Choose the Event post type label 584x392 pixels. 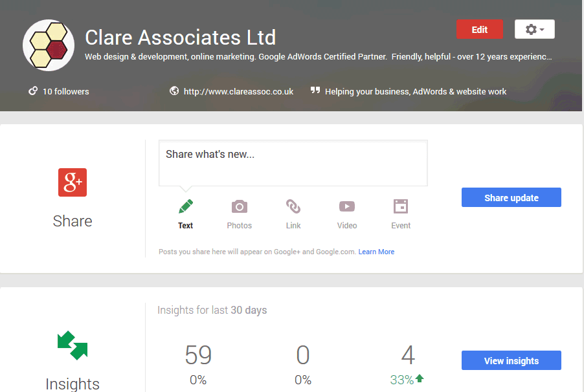pos(401,226)
